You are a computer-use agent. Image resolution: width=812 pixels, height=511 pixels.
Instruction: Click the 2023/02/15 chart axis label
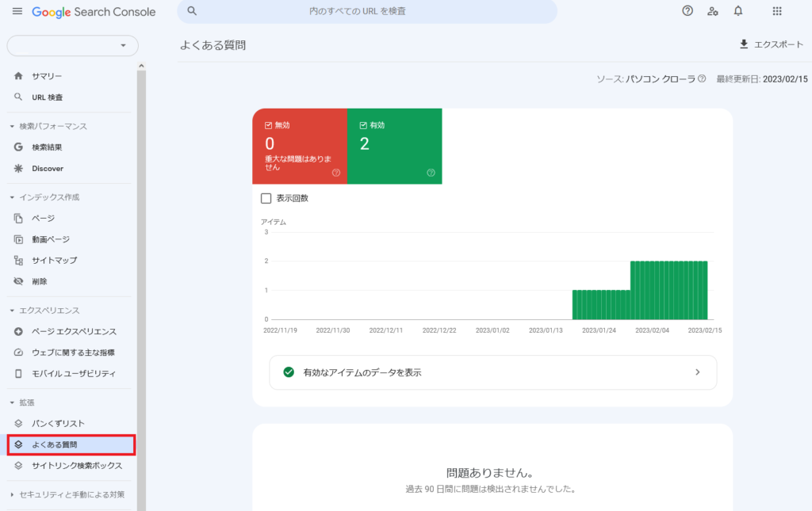[x=704, y=330]
